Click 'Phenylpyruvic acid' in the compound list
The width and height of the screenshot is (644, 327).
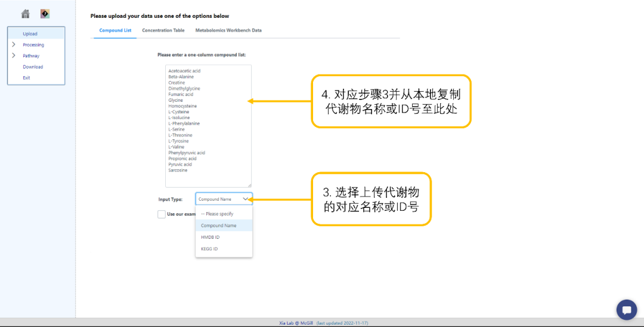pos(187,152)
